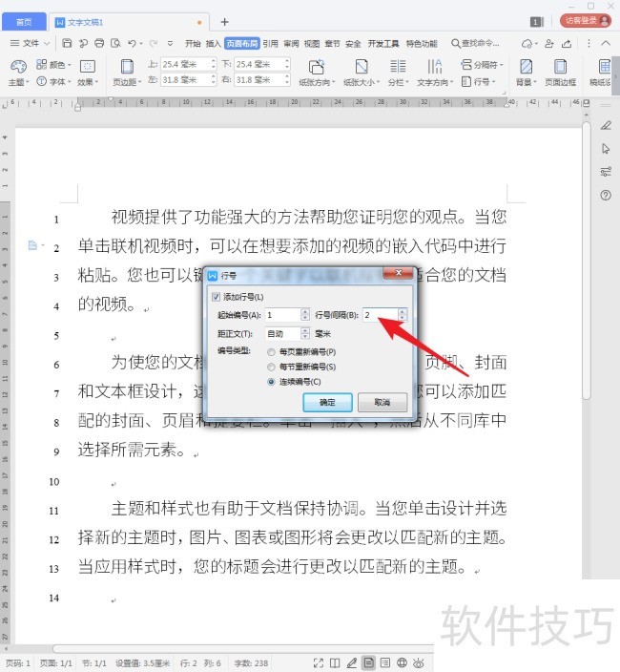The width and height of the screenshot is (620, 672).
Task: Expand the 分栏 columns dropdown
Action: point(398,82)
